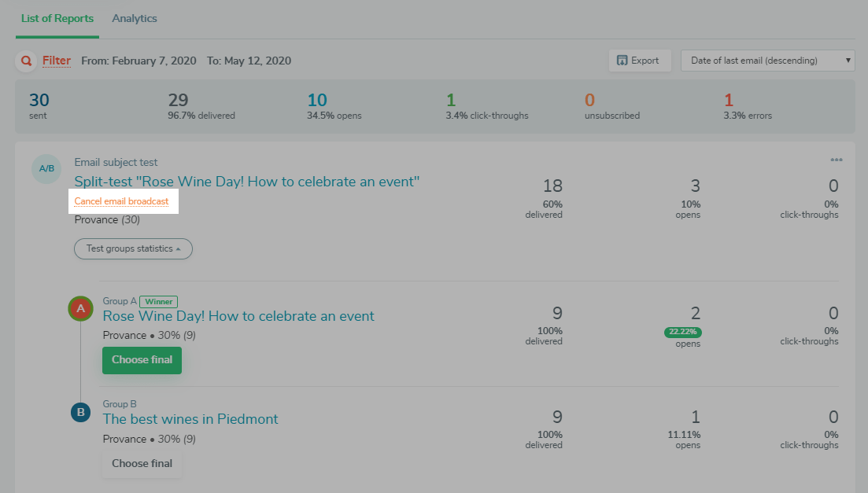Open the sort order dropdown
868x493 pixels.
coord(767,61)
